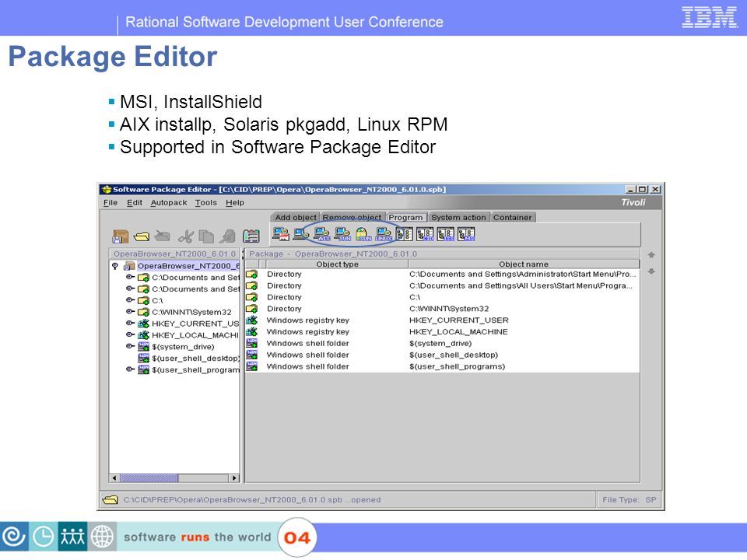This screenshot has height=560, width=747.
Task: Expand the $(system_drive) tree node
Action: pyautogui.click(x=130, y=346)
